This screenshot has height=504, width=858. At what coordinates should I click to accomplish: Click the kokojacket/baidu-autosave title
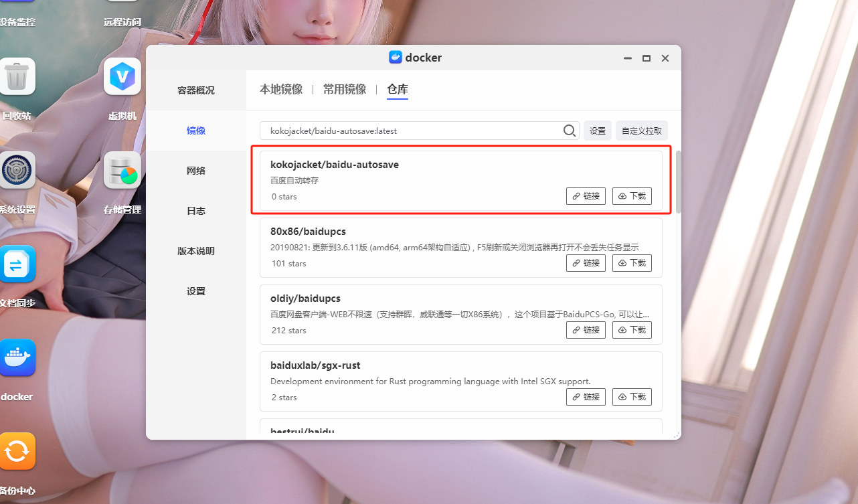335,164
